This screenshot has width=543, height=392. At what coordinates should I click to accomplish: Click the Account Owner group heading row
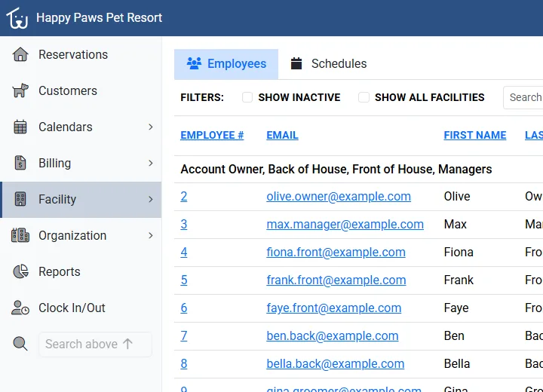[x=358, y=170]
